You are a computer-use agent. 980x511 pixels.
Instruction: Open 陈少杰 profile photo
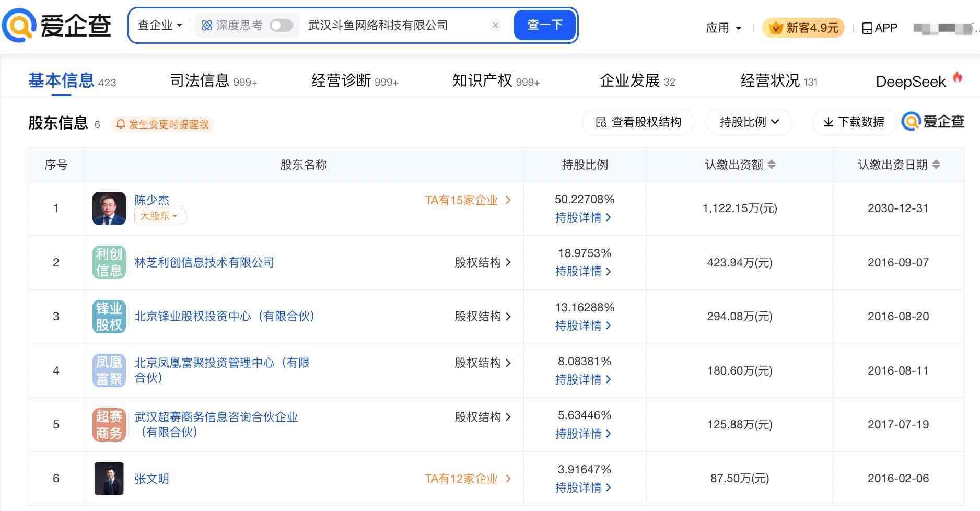(109, 208)
